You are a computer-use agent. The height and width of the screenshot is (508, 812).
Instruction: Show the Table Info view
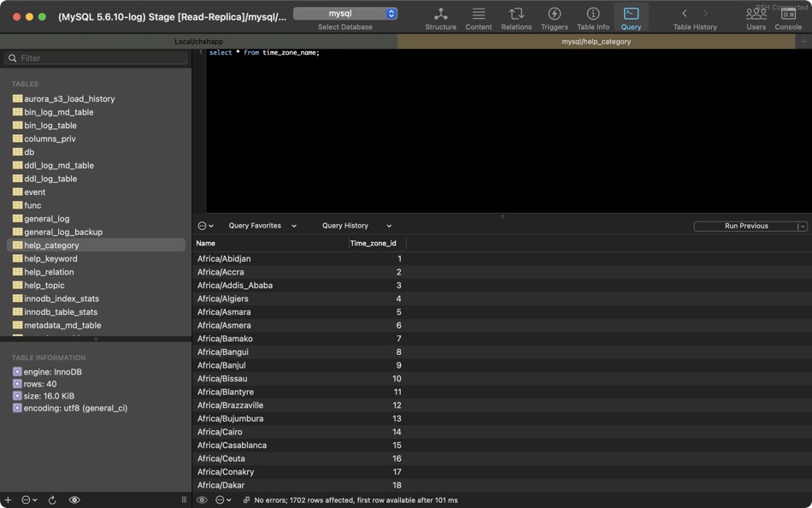click(593, 19)
